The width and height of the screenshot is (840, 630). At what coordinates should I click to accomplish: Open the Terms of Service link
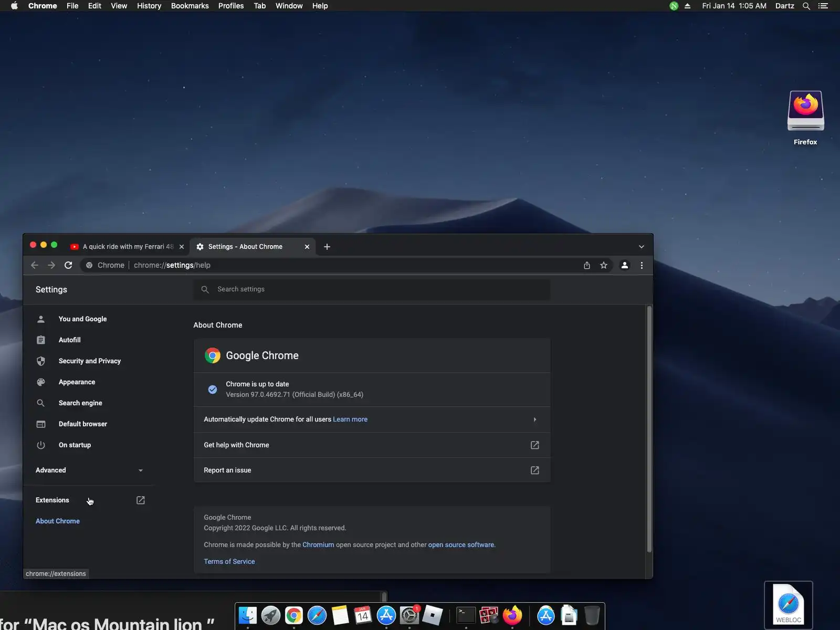pos(229,562)
